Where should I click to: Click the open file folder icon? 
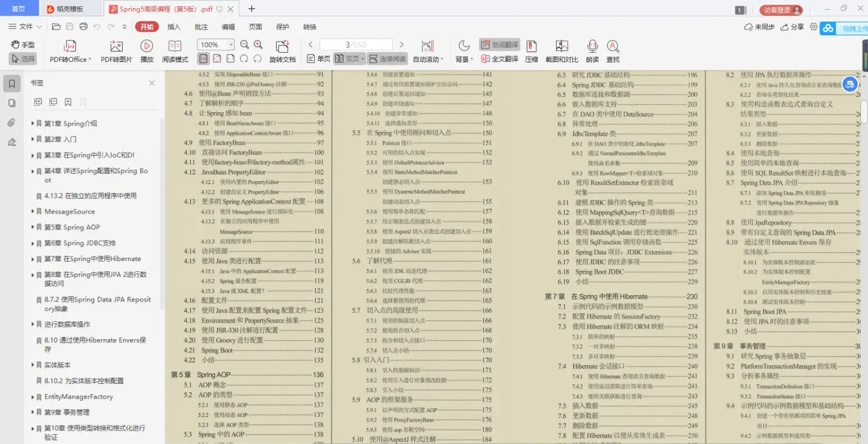tap(56, 27)
